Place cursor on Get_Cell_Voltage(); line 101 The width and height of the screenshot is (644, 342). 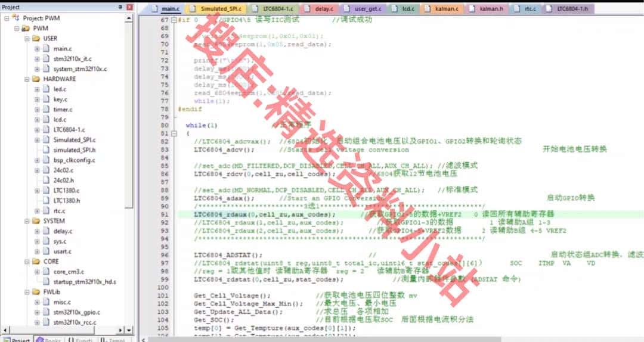pyautogui.click(x=232, y=296)
